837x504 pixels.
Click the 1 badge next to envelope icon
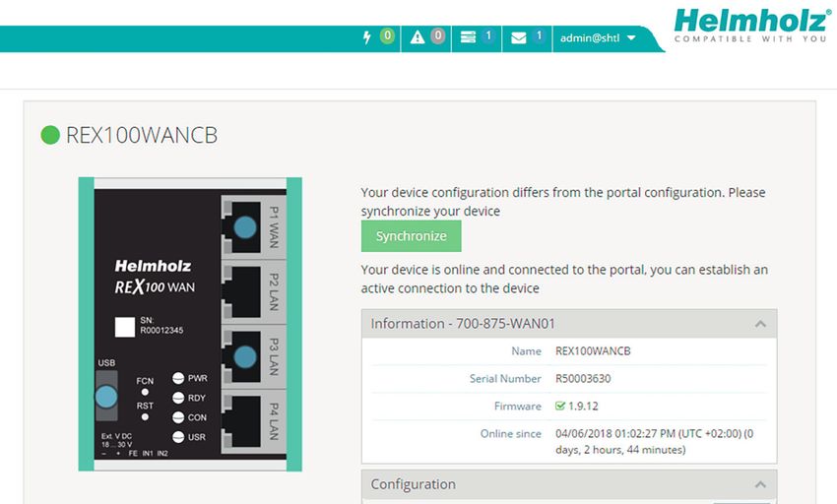coord(539,35)
